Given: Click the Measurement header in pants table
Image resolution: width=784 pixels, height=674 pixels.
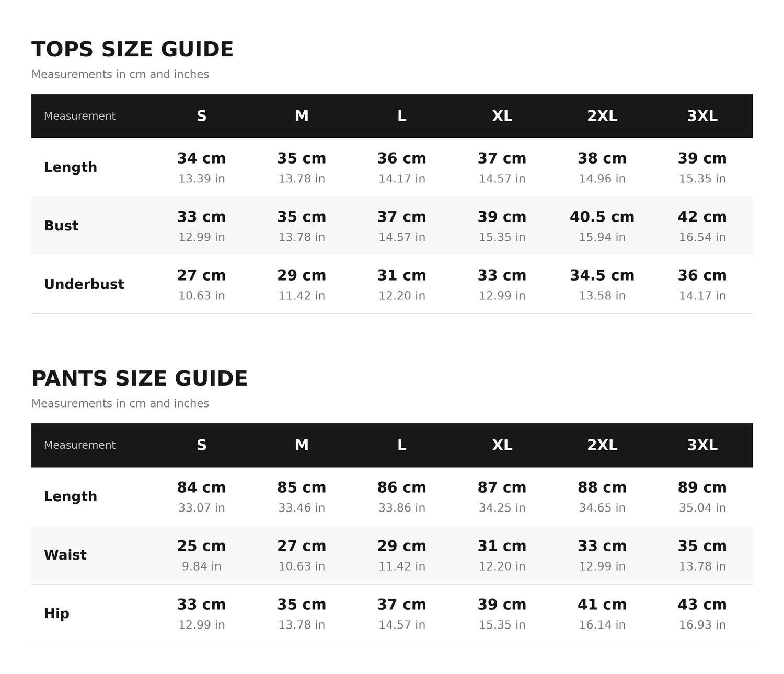Looking at the screenshot, I should 79,445.
